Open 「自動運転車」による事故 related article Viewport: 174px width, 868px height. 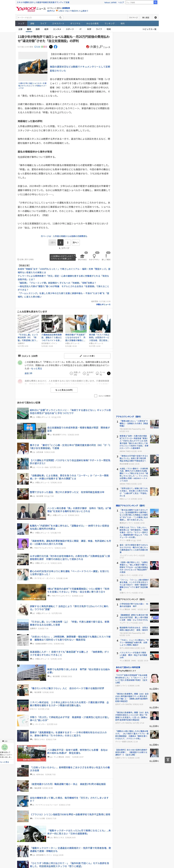69,477
